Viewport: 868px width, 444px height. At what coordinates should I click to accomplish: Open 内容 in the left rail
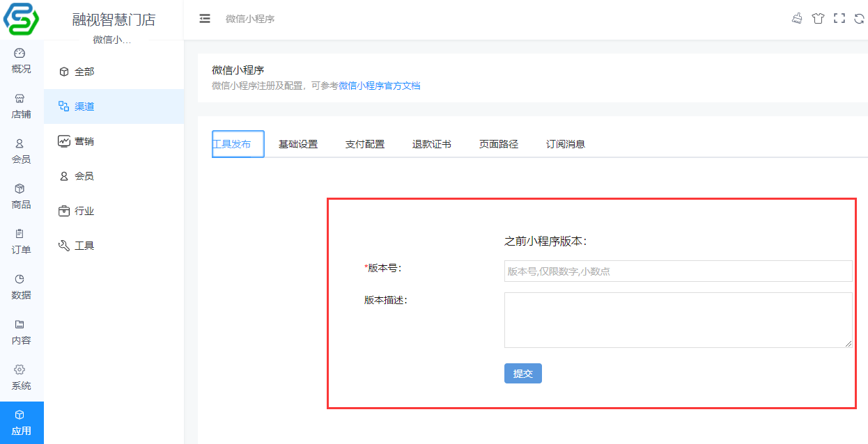click(x=21, y=333)
